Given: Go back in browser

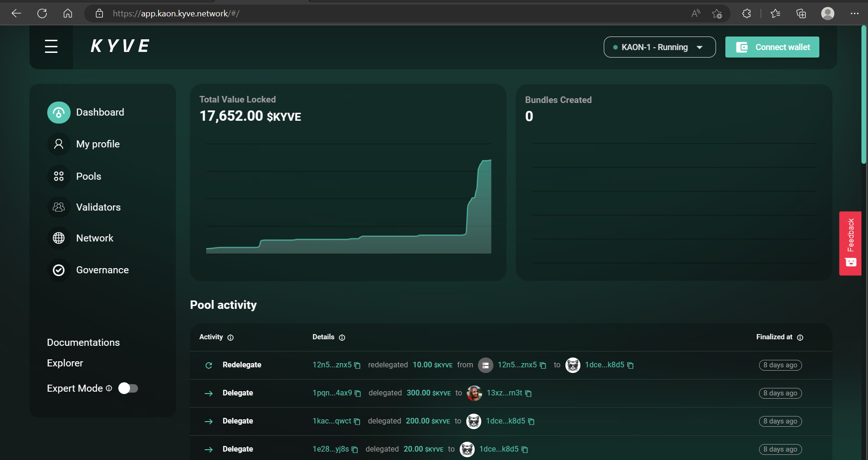Looking at the screenshot, I should (16, 14).
